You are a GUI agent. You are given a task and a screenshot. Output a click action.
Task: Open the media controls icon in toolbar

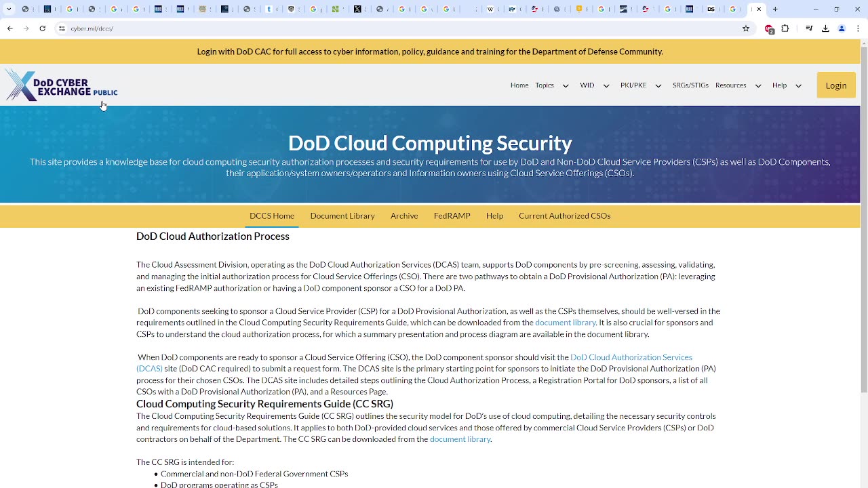[809, 28]
